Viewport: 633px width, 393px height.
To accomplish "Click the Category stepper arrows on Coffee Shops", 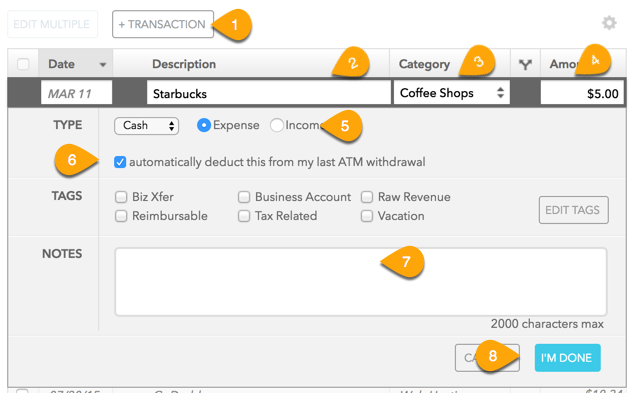I will click(500, 93).
